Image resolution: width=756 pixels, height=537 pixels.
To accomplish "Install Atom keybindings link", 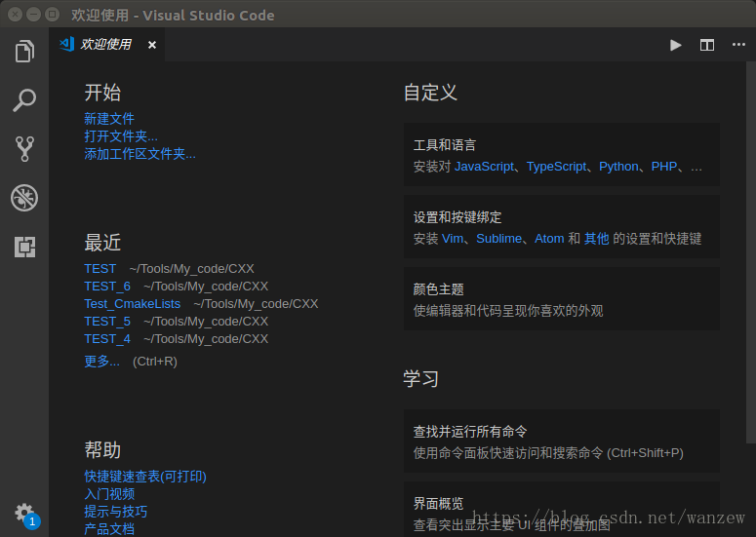I will click(x=549, y=239).
